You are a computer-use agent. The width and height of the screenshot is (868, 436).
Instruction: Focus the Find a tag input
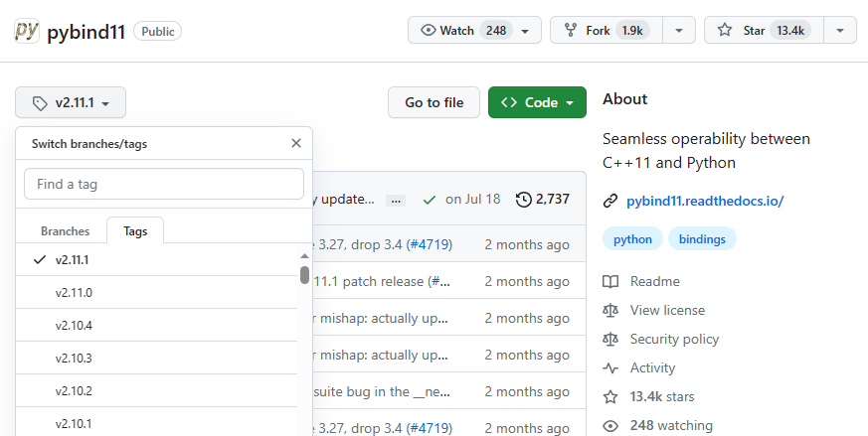[x=164, y=184]
